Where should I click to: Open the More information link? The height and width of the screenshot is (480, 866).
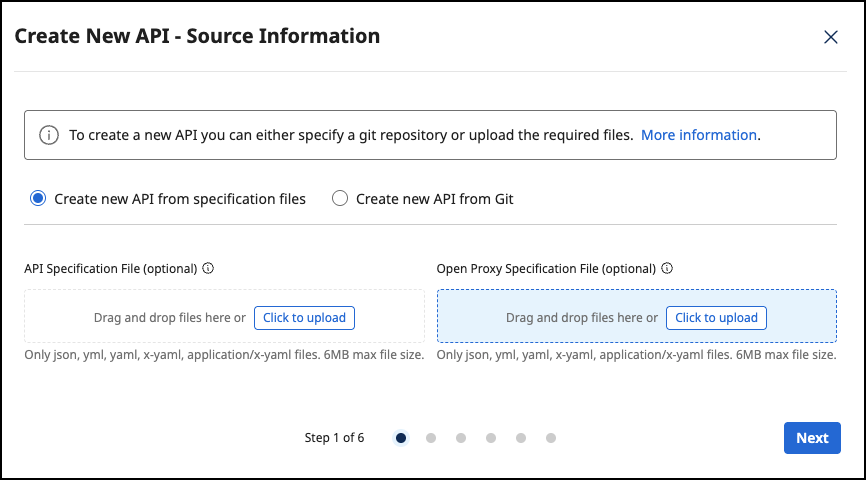click(698, 135)
